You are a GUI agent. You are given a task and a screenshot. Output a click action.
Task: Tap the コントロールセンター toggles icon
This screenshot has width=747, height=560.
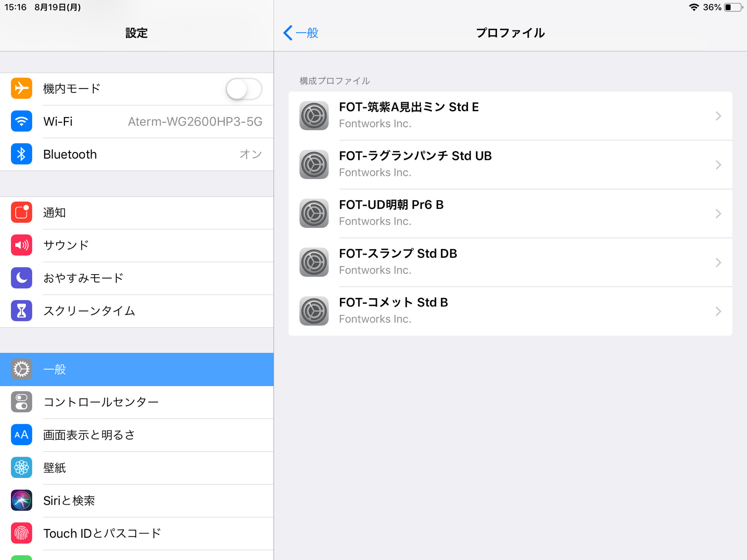click(x=21, y=402)
